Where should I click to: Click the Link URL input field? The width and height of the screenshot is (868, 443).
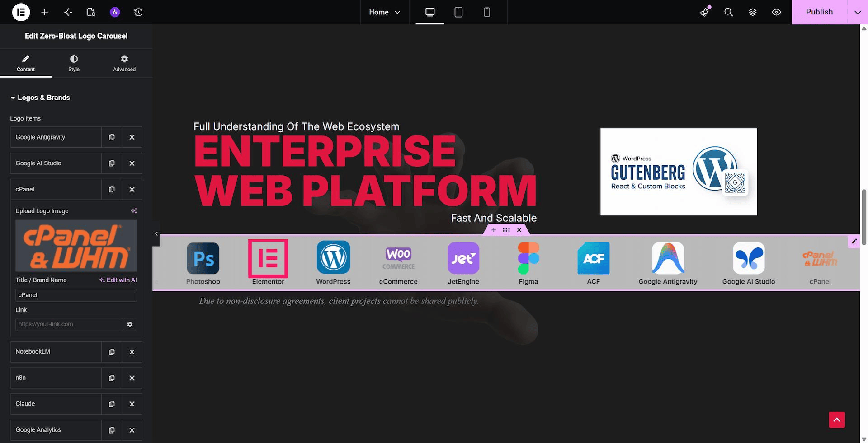69,324
